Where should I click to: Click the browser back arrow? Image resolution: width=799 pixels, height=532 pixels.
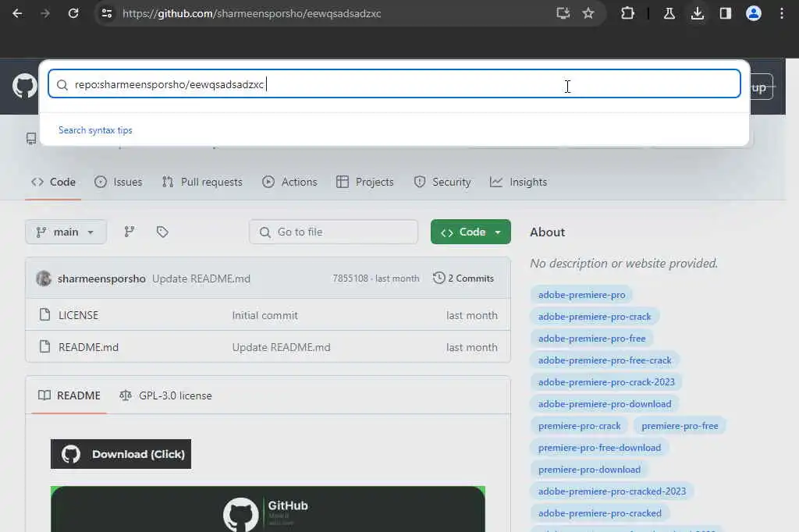(17, 13)
